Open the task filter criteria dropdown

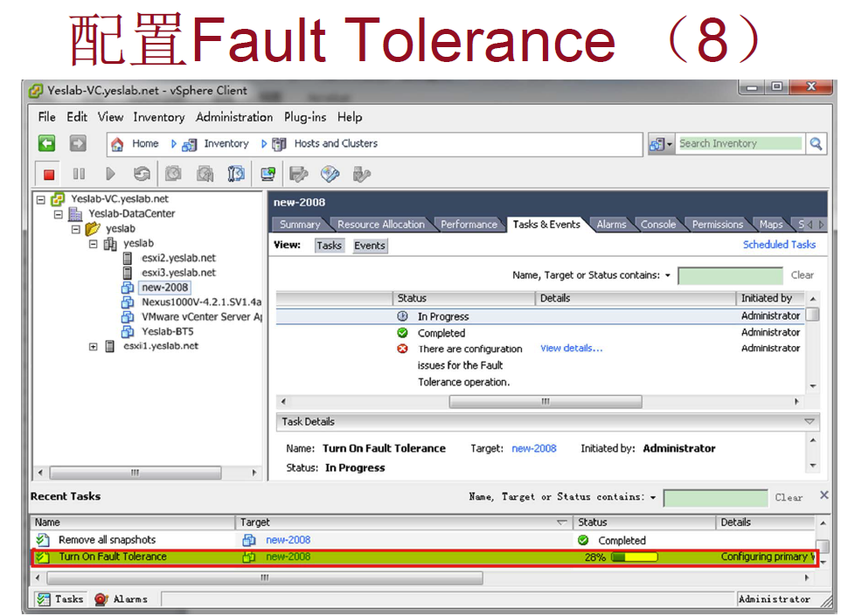(x=668, y=275)
